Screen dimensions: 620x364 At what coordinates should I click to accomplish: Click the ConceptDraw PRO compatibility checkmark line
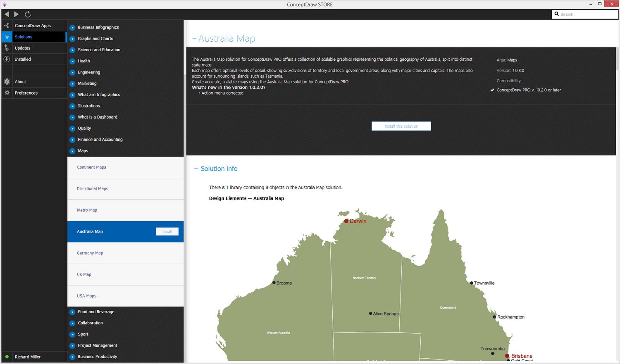click(x=526, y=90)
